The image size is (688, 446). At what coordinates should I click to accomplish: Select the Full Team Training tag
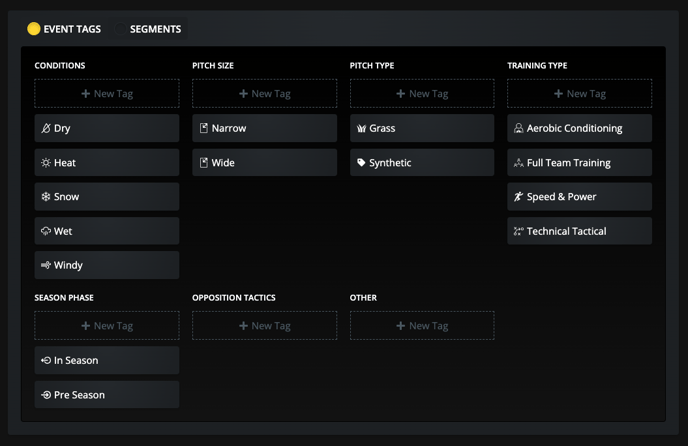pyautogui.click(x=579, y=163)
